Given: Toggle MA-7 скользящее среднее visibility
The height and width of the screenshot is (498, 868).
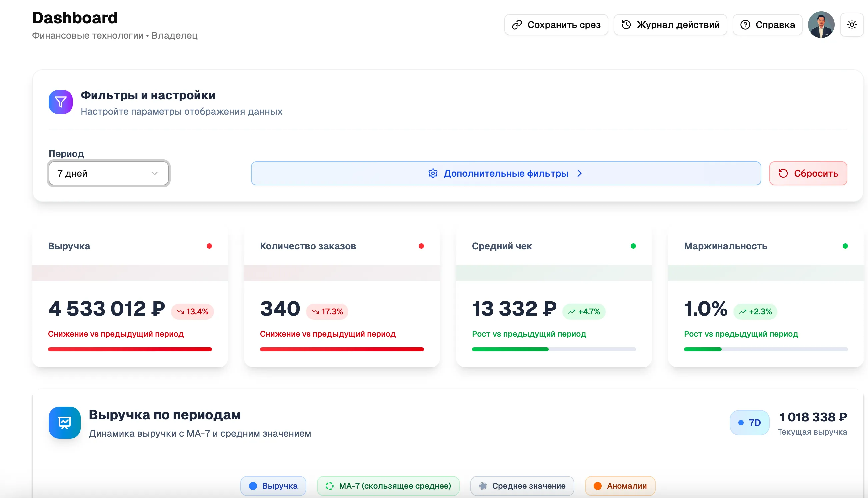Looking at the screenshot, I should pyautogui.click(x=388, y=486).
